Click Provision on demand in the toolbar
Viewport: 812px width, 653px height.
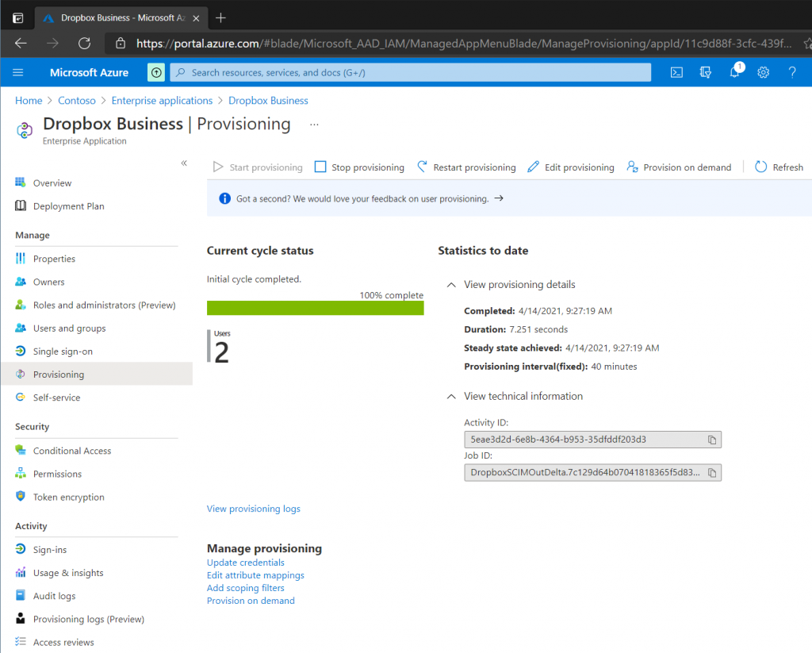[679, 167]
